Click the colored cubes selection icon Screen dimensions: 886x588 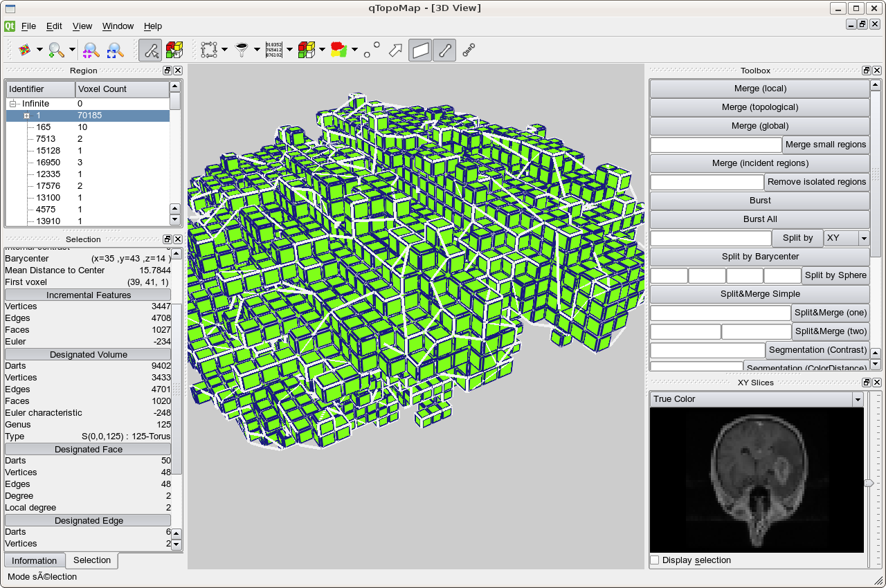tap(174, 50)
